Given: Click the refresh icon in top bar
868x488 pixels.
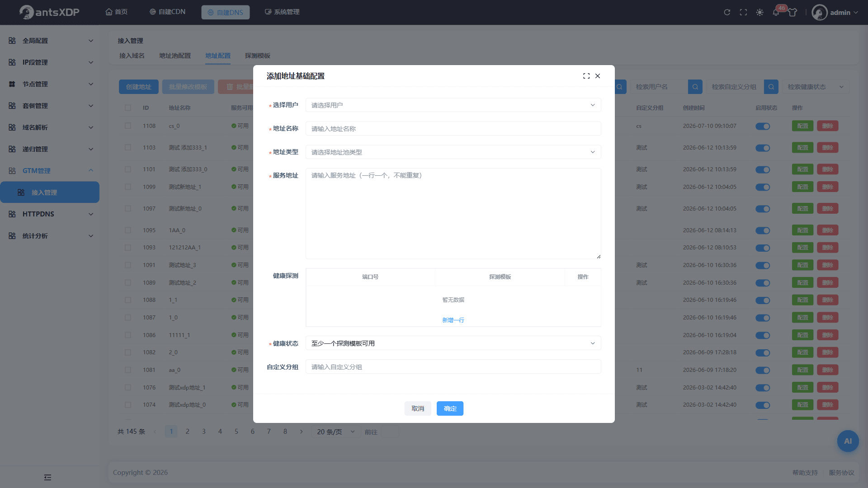Looking at the screenshot, I should [727, 12].
